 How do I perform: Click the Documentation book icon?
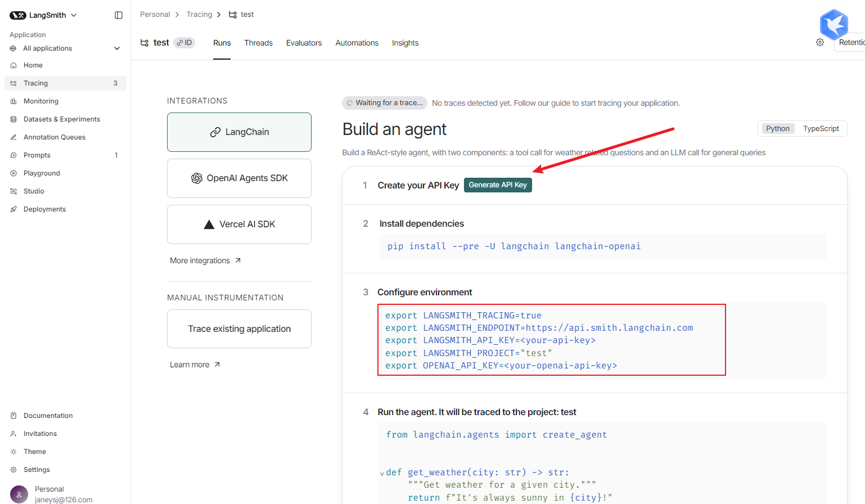pos(13,416)
